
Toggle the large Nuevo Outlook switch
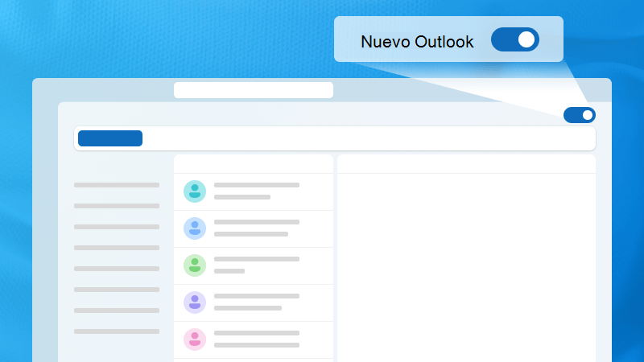click(515, 39)
